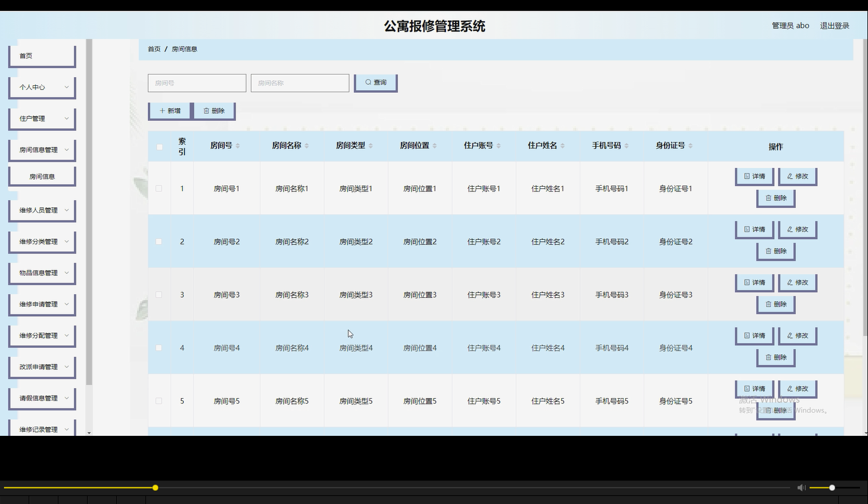This screenshot has width=868, height=504.
Task: Expand the 请假信息管理 sidebar menu
Action: pos(42,398)
